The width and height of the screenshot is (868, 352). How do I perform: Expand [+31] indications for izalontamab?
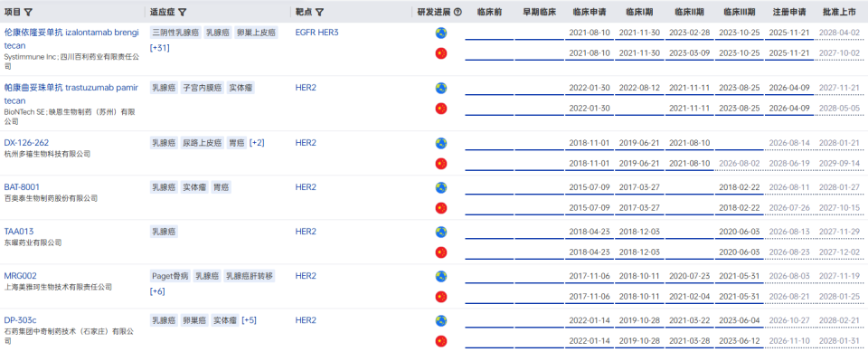coord(160,48)
